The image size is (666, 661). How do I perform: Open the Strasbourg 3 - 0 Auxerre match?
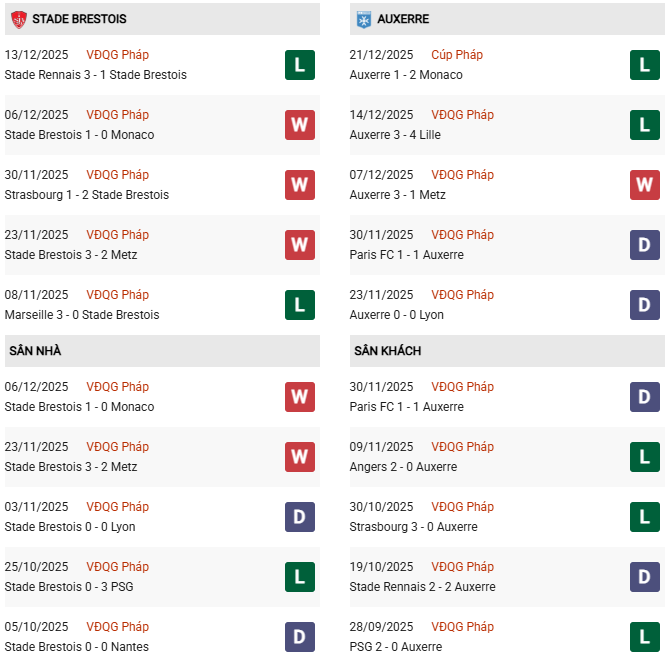413,527
